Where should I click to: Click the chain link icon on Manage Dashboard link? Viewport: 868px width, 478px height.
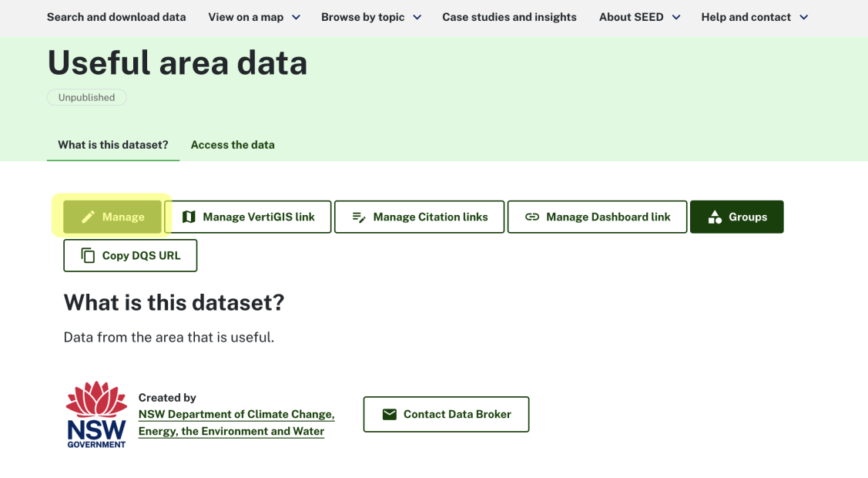click(532, 217)
